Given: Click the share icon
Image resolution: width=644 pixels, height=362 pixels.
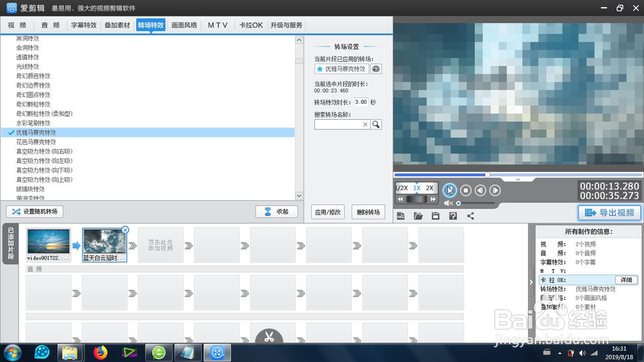Looking at the screenshot, I should 471,216.
